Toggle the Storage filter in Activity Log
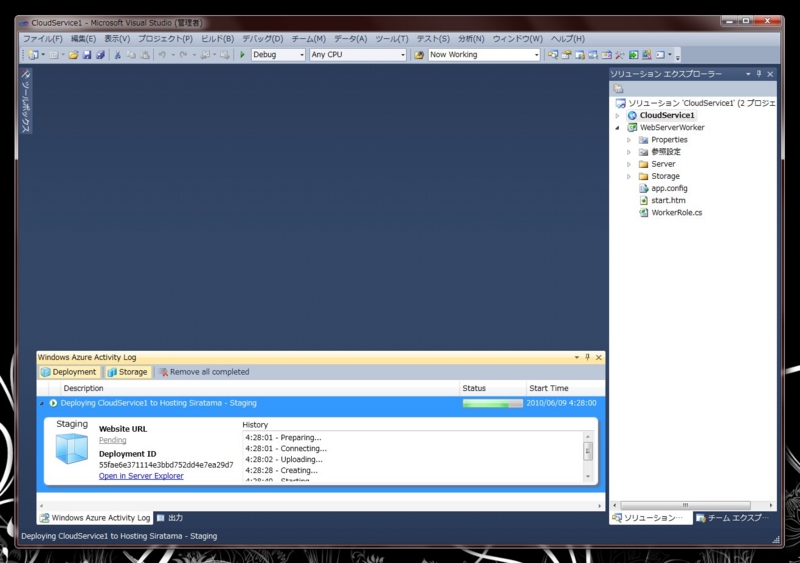 (x=128, y=372)
